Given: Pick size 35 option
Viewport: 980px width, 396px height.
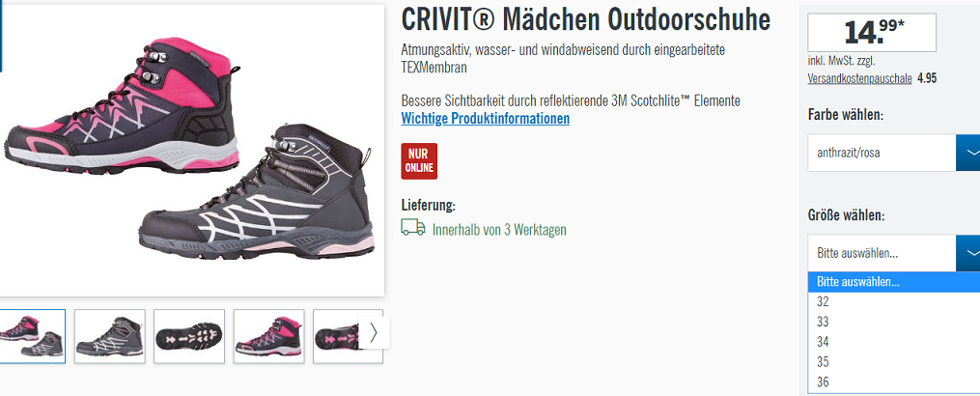Looking at the screenshot, I should click(894, 361).
